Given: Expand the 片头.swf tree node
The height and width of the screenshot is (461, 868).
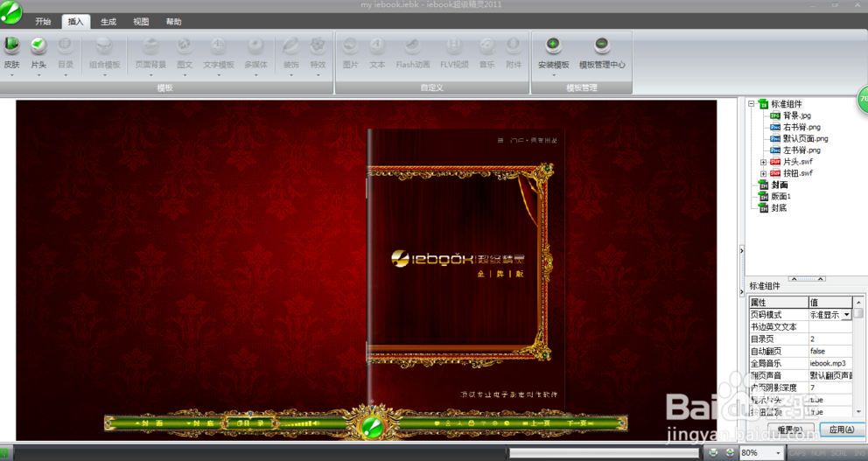Looking at the screenshot, I should 763,162.
